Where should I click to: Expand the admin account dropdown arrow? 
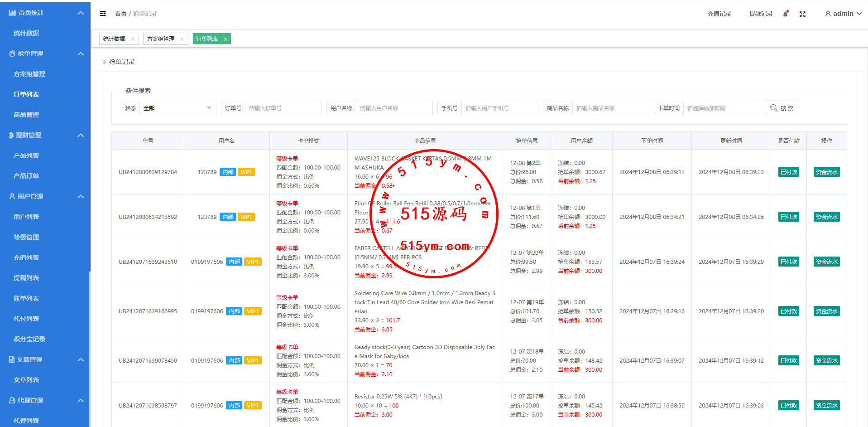point(859,14)
